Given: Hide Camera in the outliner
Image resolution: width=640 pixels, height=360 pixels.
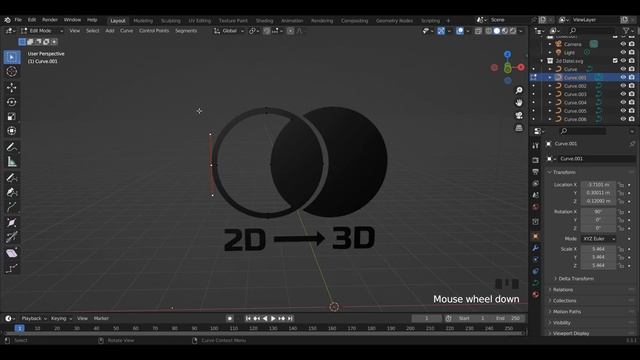Looking at the screenshot, I should [623, 44].
